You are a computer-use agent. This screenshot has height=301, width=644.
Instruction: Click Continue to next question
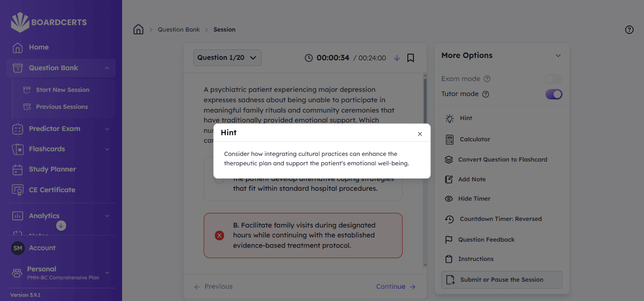coord(395,286)
